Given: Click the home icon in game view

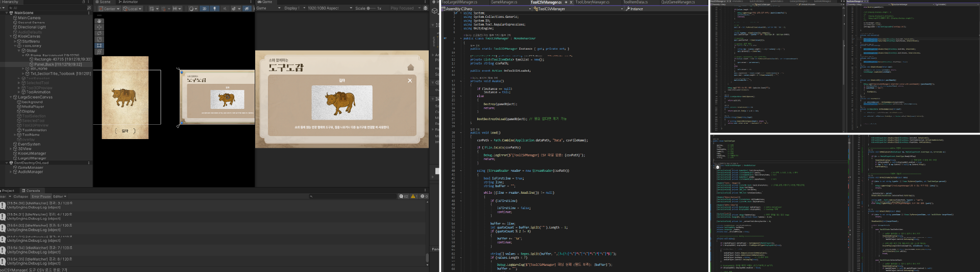Looking at the screenshot, I should coord(410,67).
